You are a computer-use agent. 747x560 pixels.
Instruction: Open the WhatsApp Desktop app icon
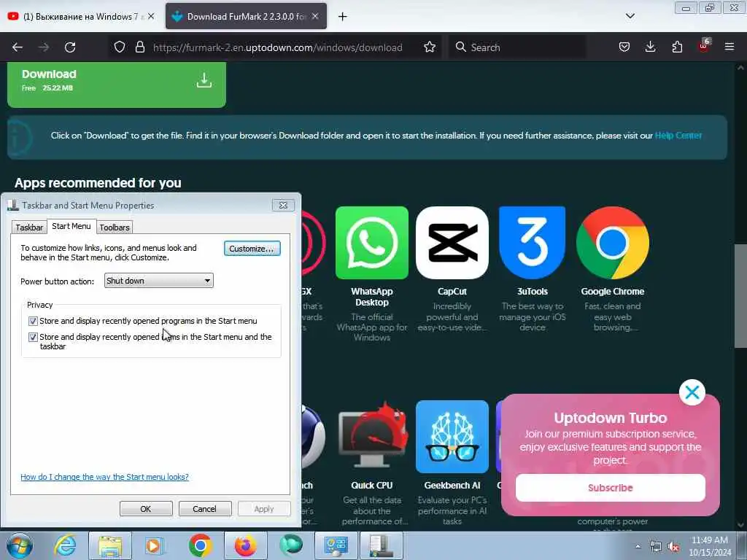tap(371, 242)
